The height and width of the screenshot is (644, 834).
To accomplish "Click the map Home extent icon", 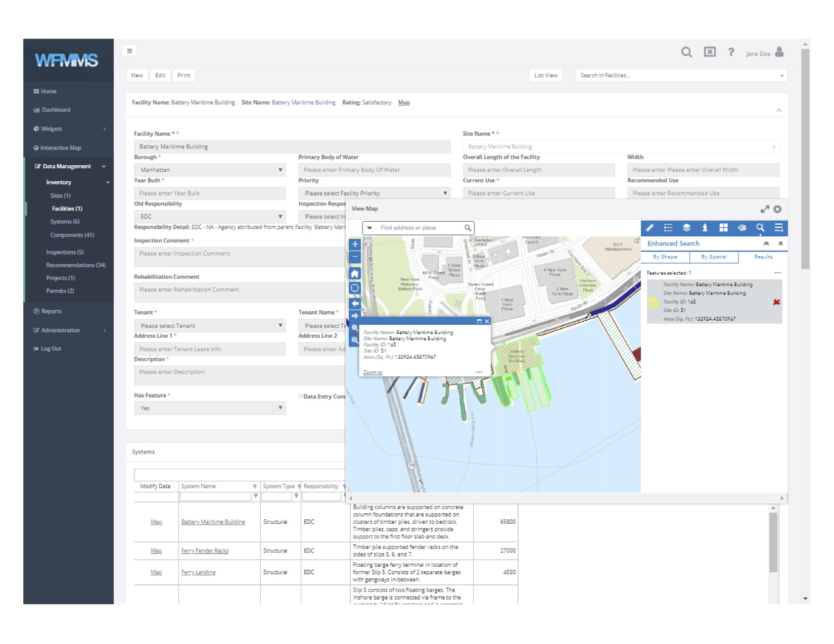I will 355,274.
